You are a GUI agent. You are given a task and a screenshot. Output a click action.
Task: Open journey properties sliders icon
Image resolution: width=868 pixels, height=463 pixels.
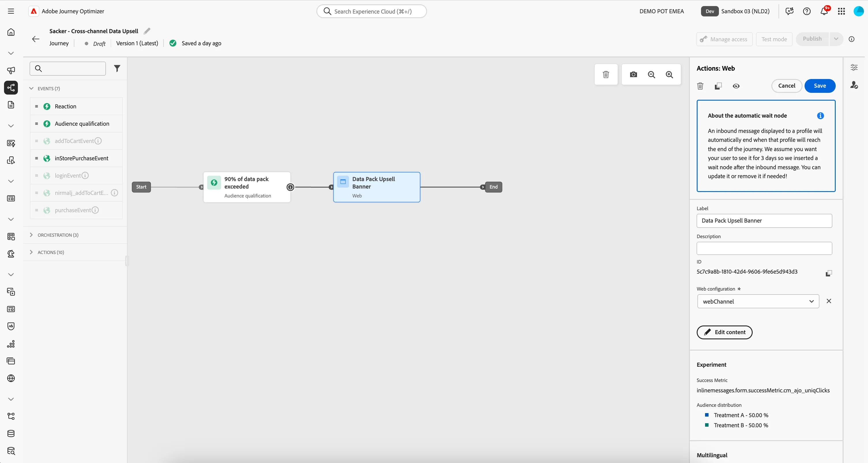coord(854,67)
